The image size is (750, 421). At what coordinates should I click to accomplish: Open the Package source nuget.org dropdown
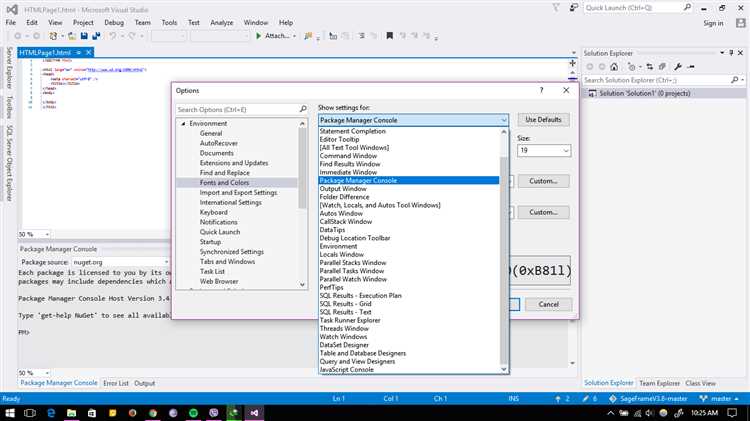tap(166, 262)
